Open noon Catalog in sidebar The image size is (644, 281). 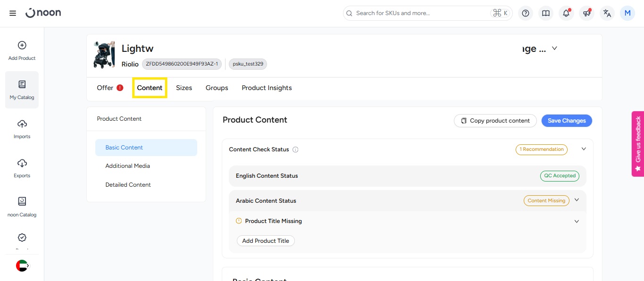[22, 207]
